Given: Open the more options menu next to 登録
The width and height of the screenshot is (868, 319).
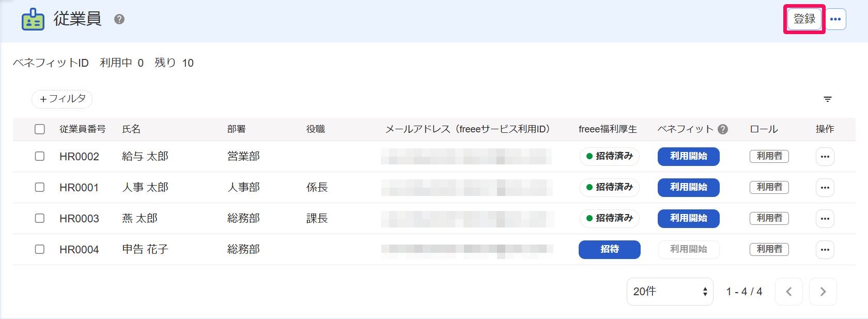Looking at the screenshot, I should 835,19.
